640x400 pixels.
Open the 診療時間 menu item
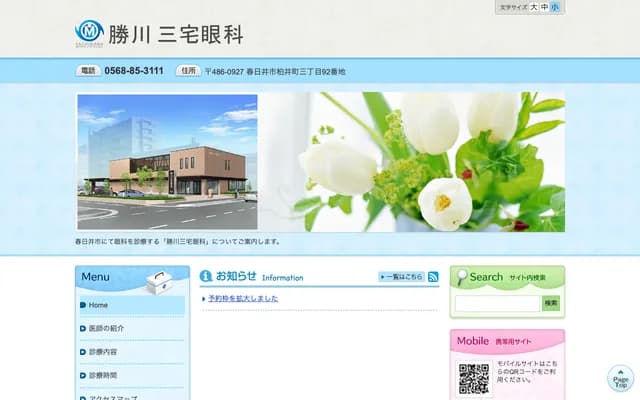pyautogui.click(x=132, y=376)
